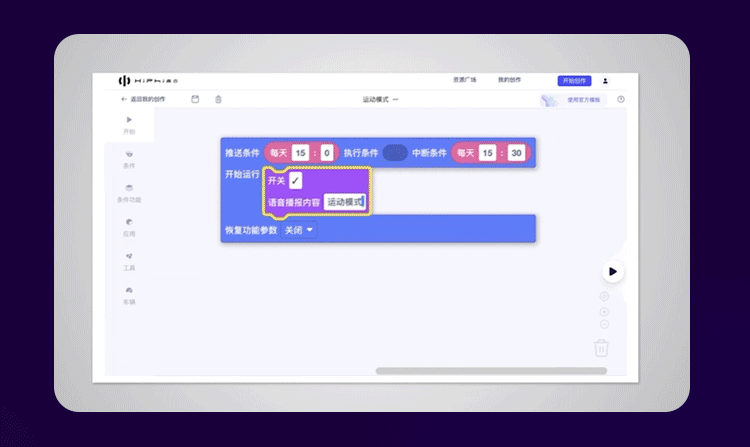The image size is (750, 447).
Task: Click the minute field 30 in 中断条件
Action: [516, 153]
